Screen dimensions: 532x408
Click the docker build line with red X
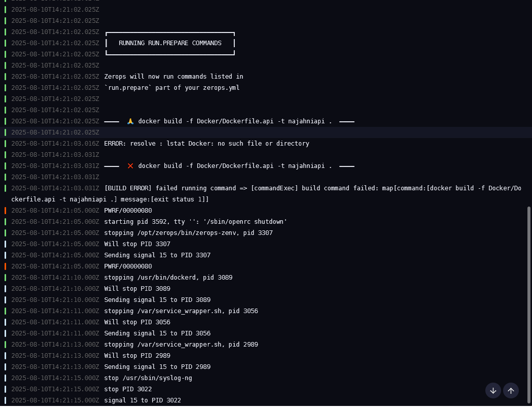229,166
